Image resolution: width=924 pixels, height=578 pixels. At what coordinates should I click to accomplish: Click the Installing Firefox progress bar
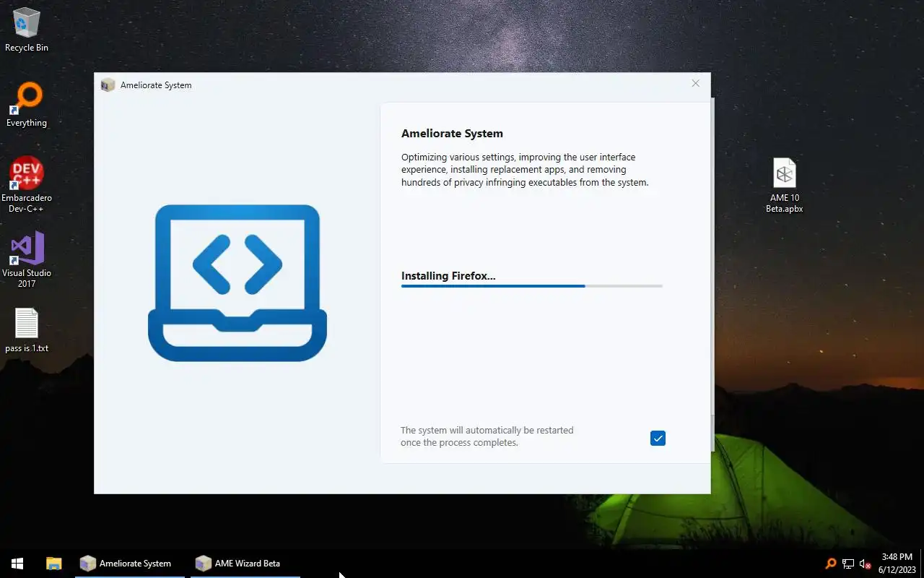(531, 286)
